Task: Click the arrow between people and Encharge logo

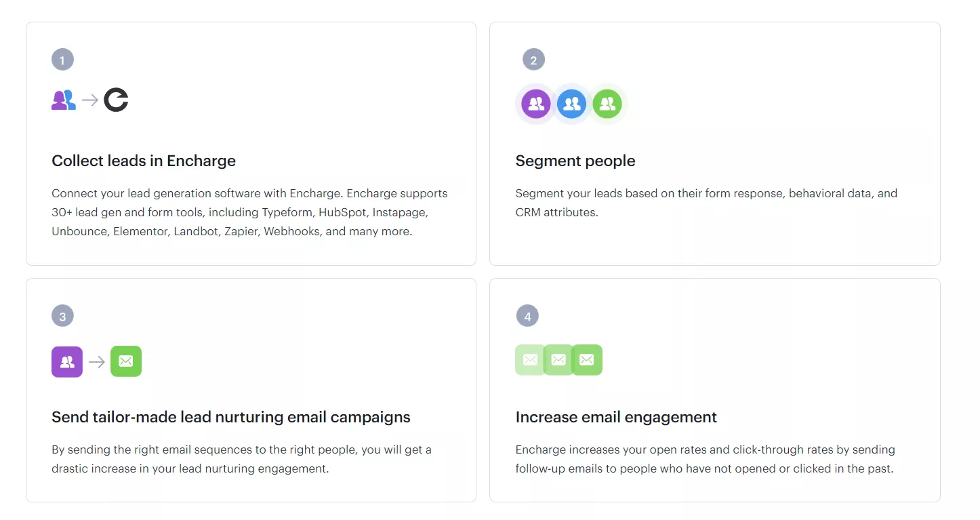Action: coord(90,100)
